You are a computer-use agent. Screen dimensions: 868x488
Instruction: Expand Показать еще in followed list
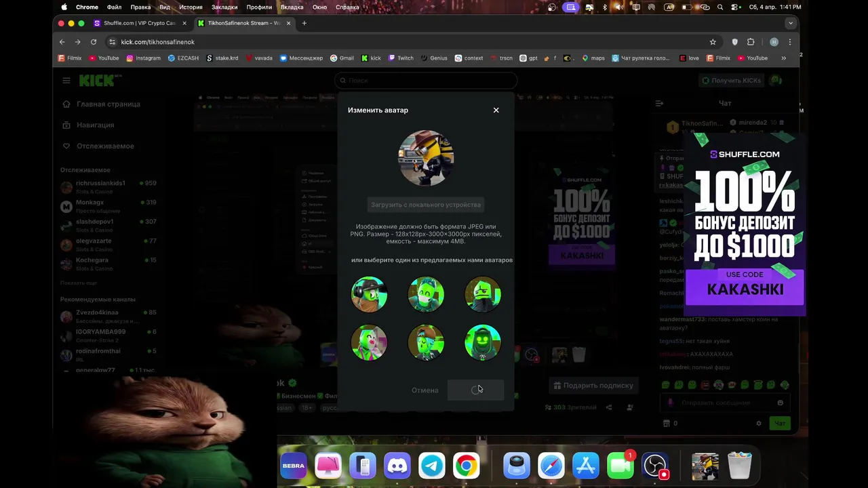[x=79, y=283]
